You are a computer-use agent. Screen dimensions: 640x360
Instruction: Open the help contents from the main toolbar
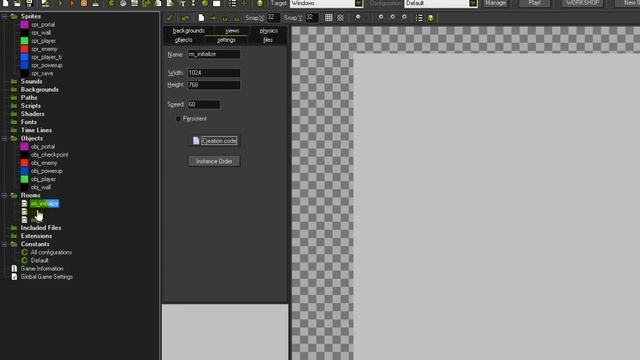pyautogui.click(x=260, y=4)
